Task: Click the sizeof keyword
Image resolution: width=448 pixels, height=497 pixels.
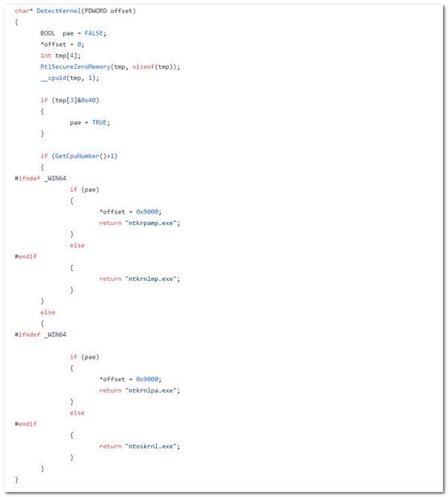Action: (143, 66)
